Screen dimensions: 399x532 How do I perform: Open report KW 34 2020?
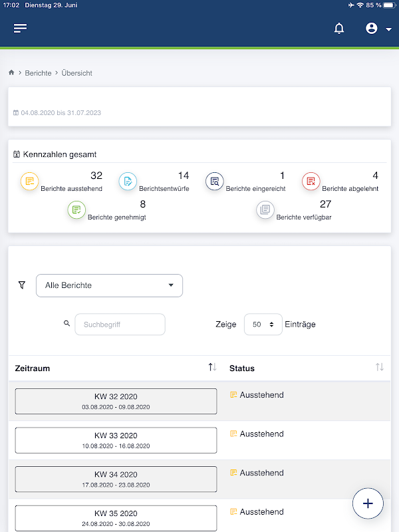point(116,479)
